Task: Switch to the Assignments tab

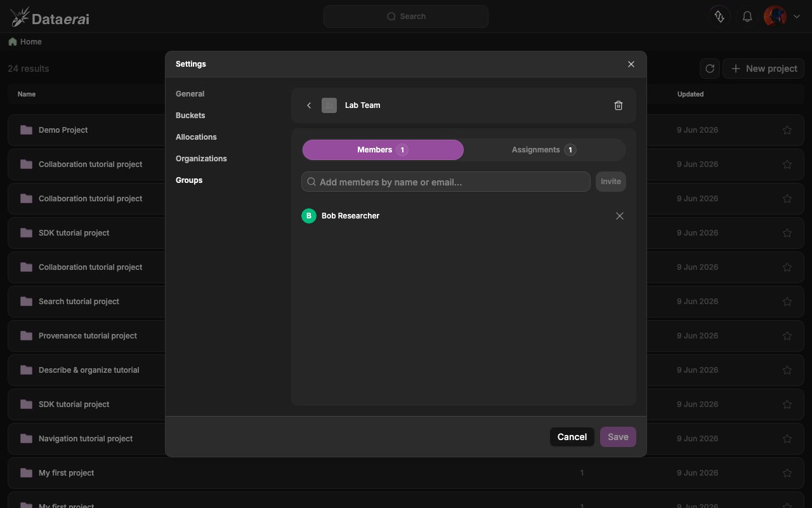Action: tap(544, 150)
